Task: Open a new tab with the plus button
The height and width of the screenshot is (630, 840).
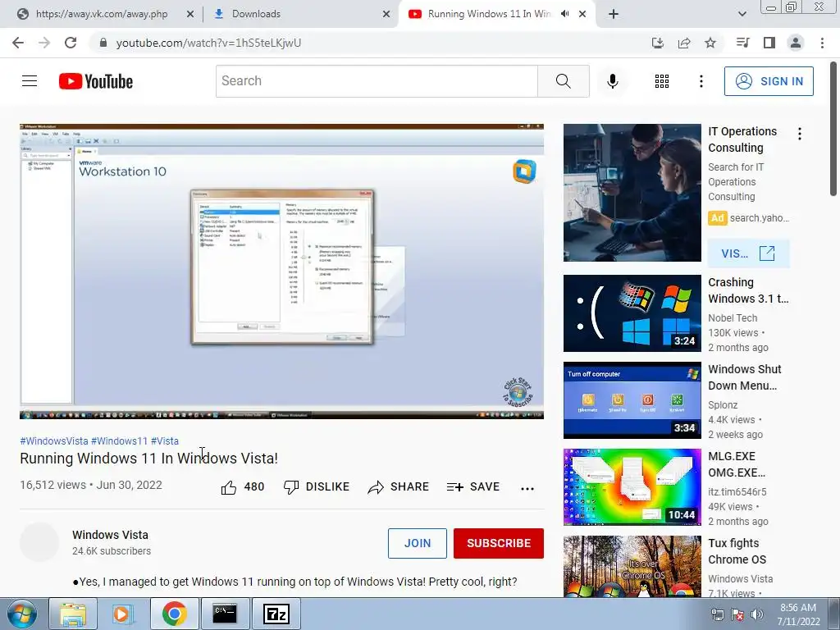Action: click(614, 14)
